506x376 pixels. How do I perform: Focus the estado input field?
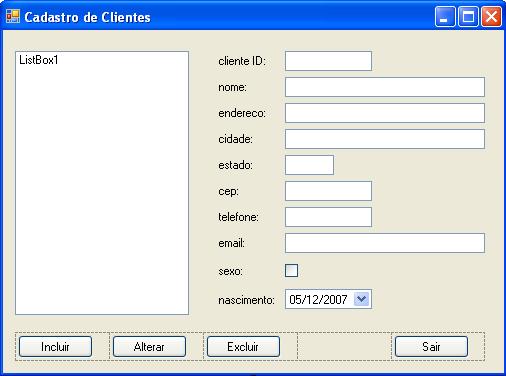(x=309, y=165)
